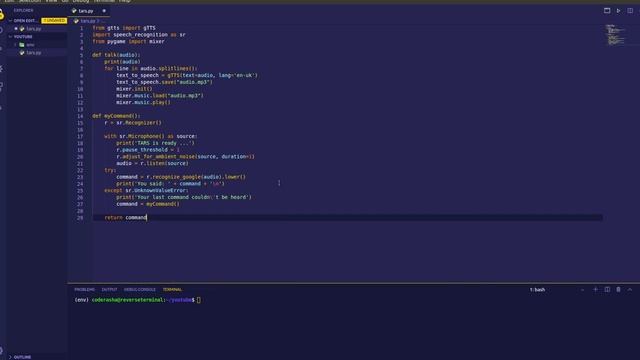Screen dimensions: 640x360
Task: Collapse the YOUTUBE folder section
Action: pyautogui.click(x=11, y=37)
